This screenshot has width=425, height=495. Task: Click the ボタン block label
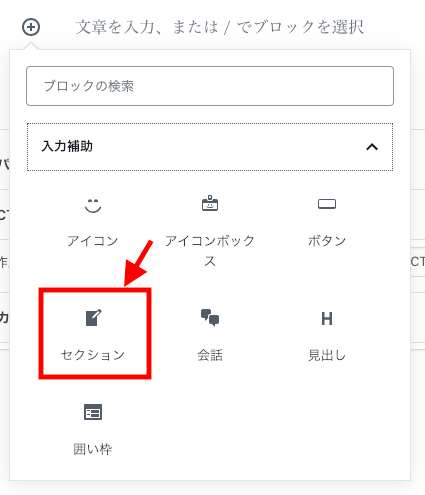point(327,241)
